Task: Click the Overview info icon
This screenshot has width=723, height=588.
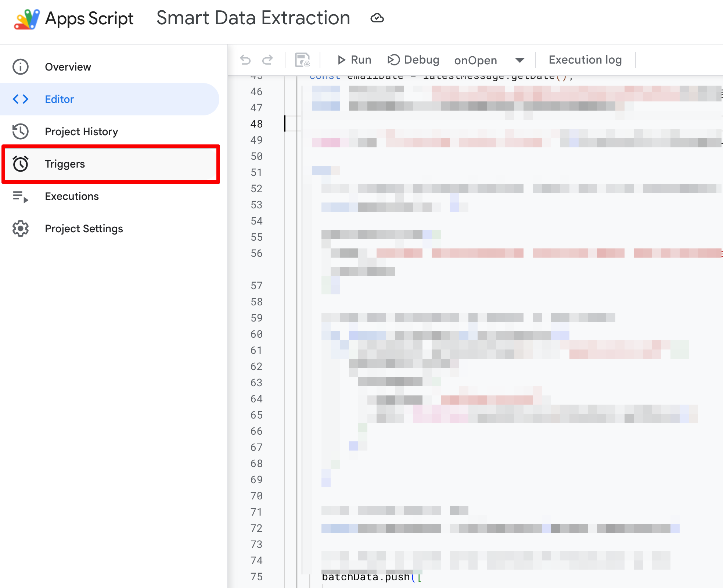Action: [x=21, y=67]
